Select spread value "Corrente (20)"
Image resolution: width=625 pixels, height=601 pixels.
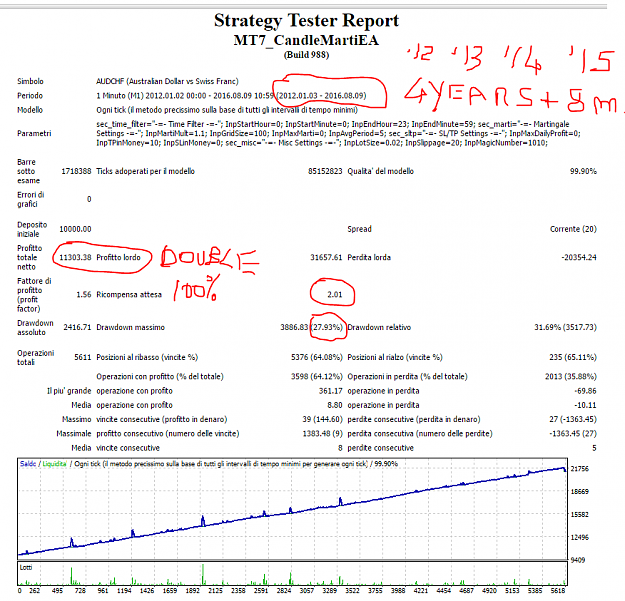click(573, 229)
